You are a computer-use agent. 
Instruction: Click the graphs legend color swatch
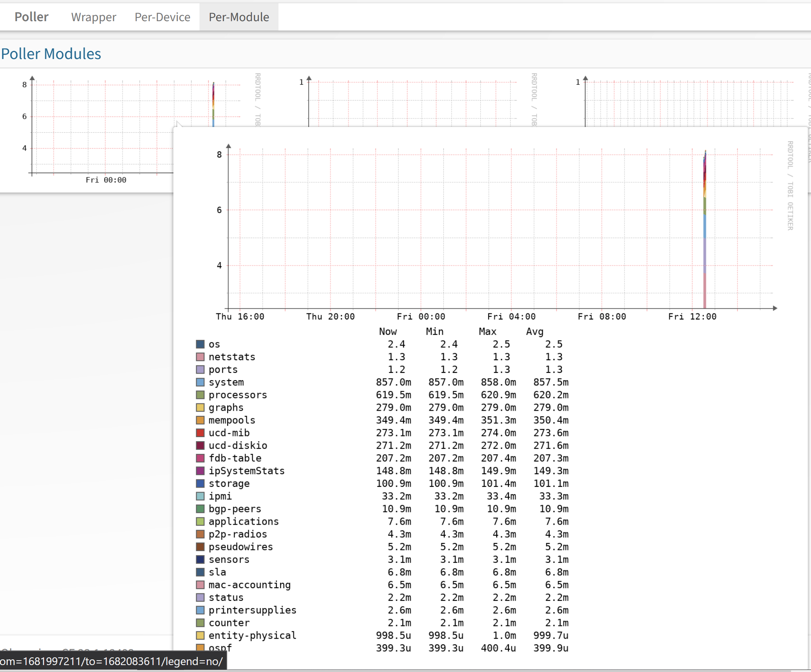(x=200, y=407)
